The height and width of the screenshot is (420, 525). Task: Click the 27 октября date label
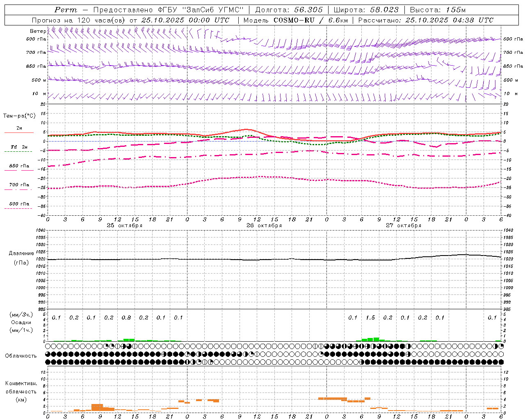pos(404,226)
